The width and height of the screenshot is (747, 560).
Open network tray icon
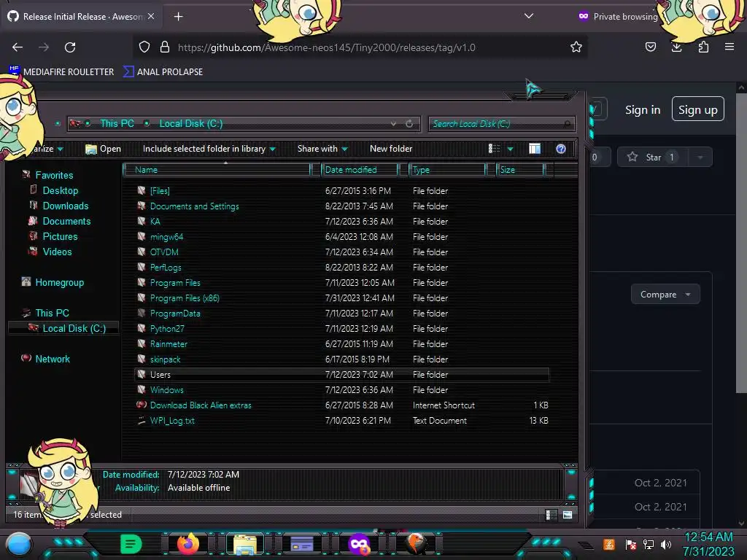click(x=649, y=544)
